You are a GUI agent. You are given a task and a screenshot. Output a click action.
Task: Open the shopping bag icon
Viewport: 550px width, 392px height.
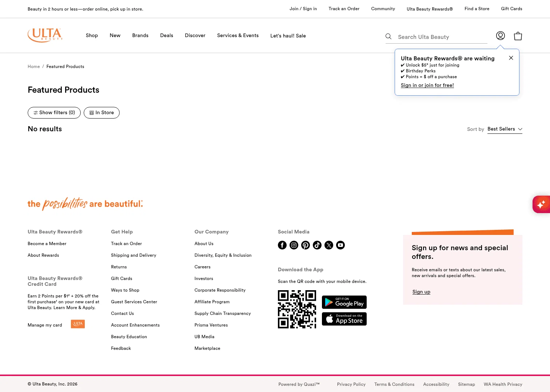tap(518, 36)
